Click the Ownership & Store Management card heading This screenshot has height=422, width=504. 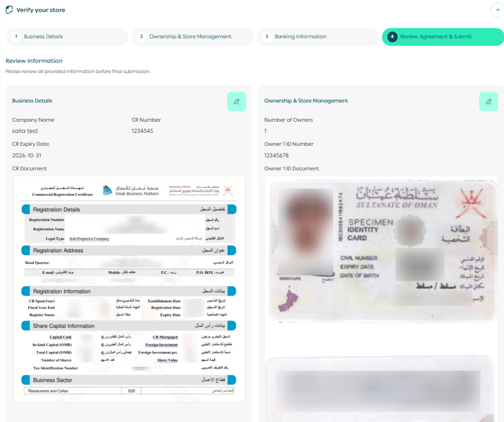306,101
